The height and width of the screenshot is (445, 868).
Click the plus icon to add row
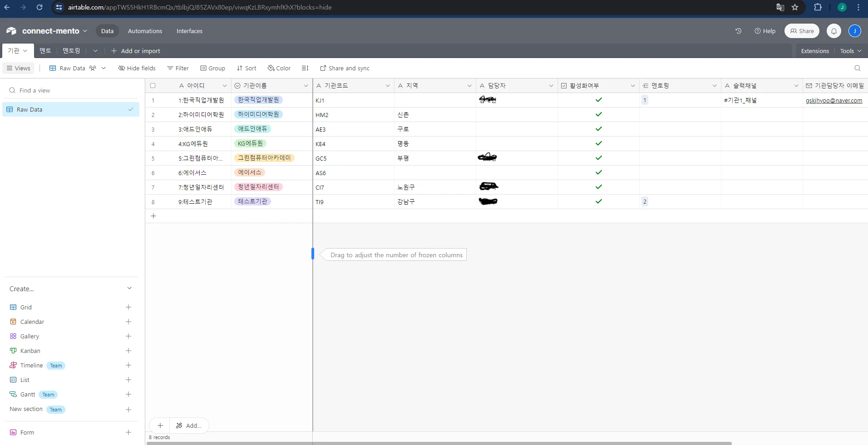pos(153,216)
